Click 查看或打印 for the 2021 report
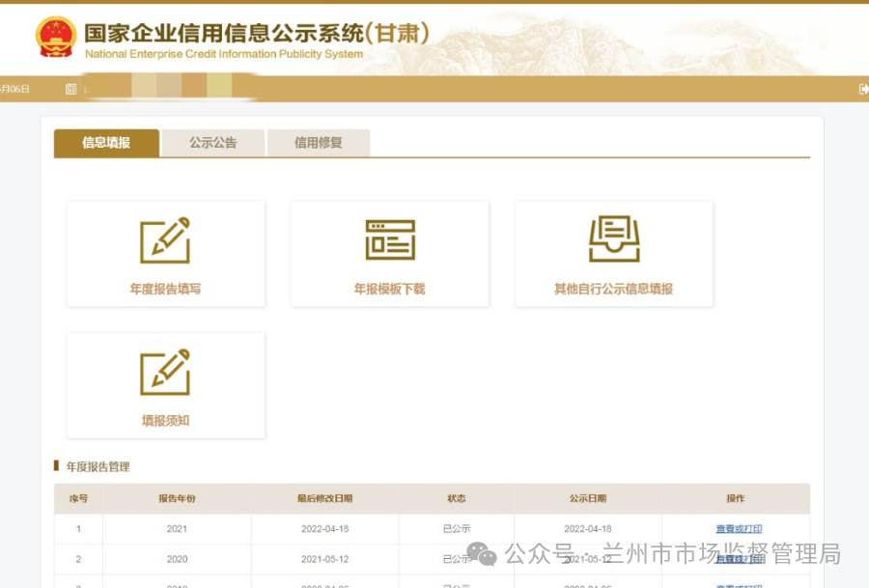Image resolution: width=869 pixels, height=588 pixels. pyautogui.click(x=739, y=529)
